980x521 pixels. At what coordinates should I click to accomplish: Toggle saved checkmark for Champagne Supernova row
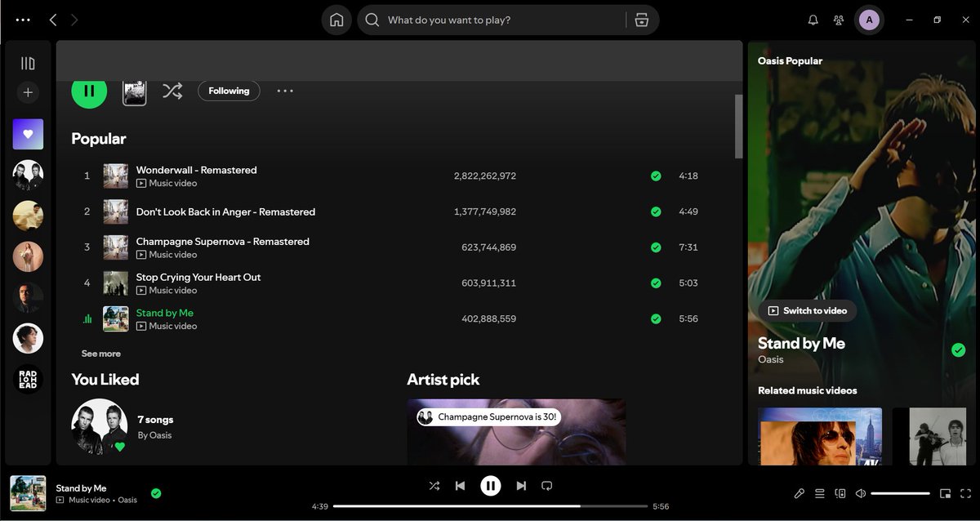[656, 247]
